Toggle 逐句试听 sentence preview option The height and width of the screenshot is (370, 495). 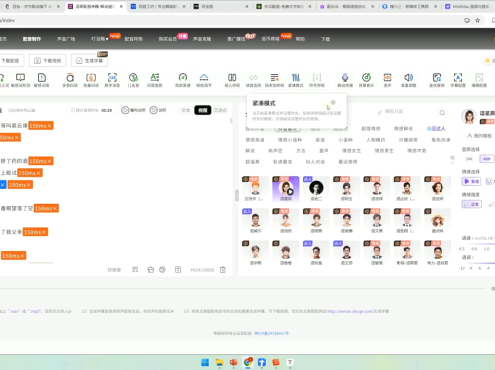(133, 110)
